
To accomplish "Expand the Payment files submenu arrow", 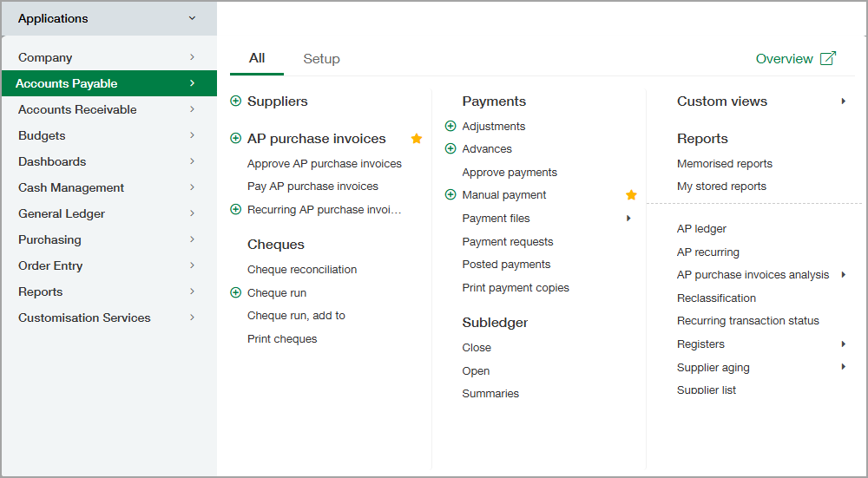I will pyautogui.click(x=628, y=219).
